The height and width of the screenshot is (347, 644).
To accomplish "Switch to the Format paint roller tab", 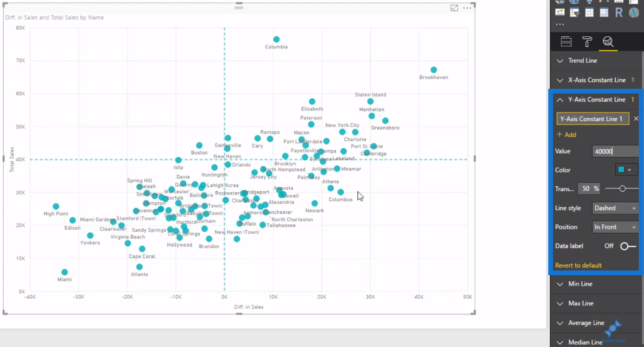I will click(x=587, y=42).
